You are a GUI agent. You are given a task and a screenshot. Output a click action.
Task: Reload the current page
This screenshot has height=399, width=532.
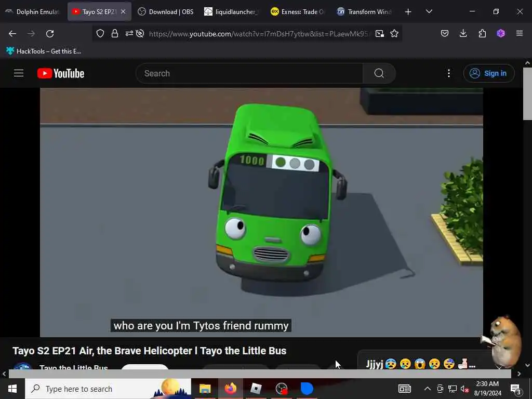(x=50, y=34)
